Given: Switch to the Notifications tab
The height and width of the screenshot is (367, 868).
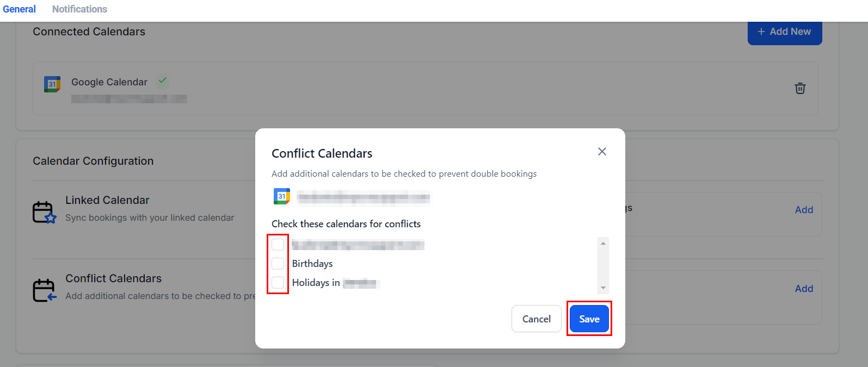Looking at the screenshot, I should pyautogui.click(x=79, y=9).
